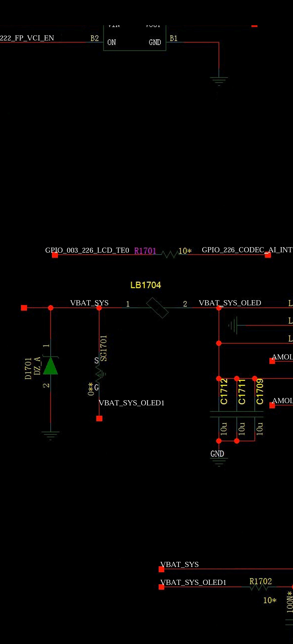Click the C1712 capacitor plates
Image resolution: width=293 pixels, height=644 pixels.
coord(219,414)
